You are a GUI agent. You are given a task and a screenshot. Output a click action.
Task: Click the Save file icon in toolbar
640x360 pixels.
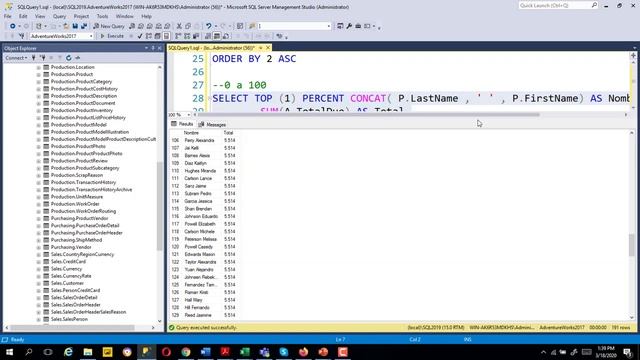pyautogui.click(x=75, y=26)
